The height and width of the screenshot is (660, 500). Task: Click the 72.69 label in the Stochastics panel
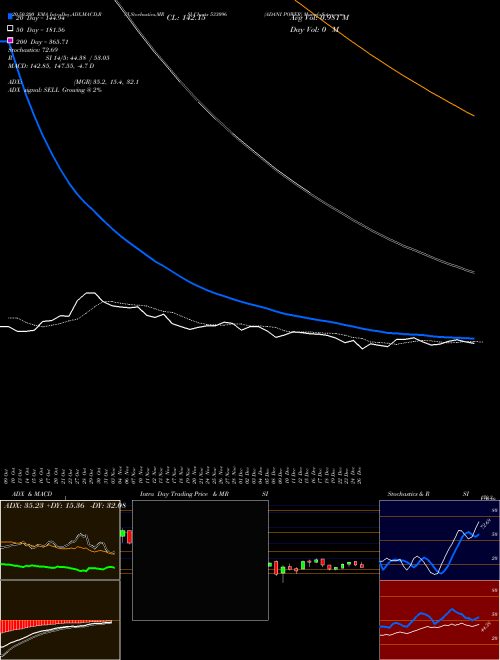point(486,523)
